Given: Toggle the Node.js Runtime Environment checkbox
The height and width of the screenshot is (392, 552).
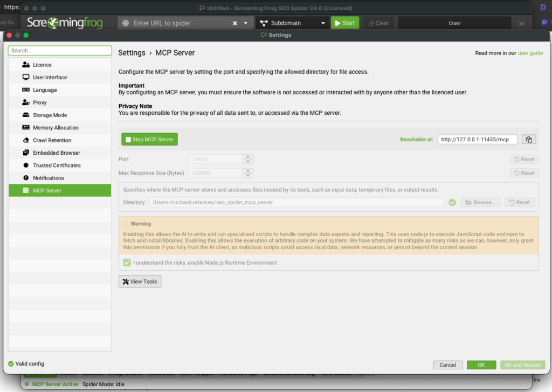Looking at the screenshot, I should coord(127,263).
